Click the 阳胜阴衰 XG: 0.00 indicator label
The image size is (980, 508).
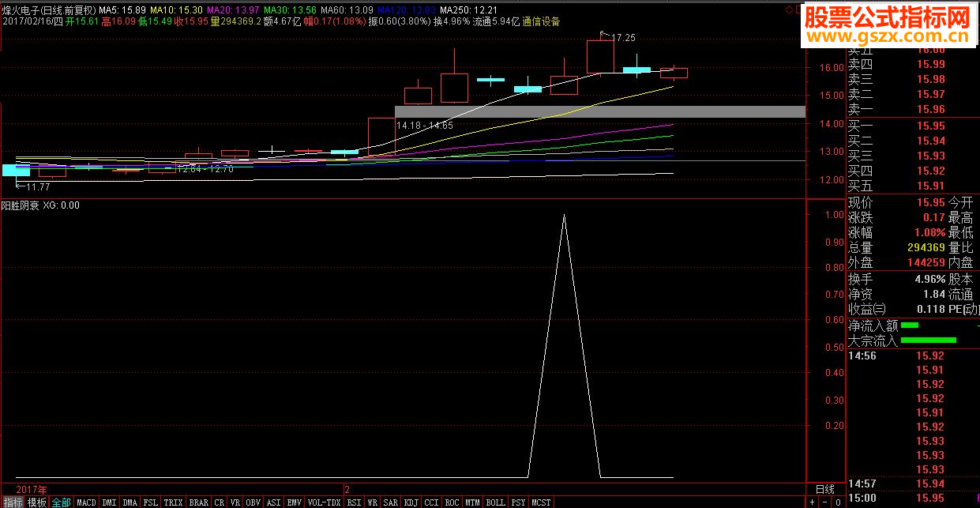[x=41, y=205]
